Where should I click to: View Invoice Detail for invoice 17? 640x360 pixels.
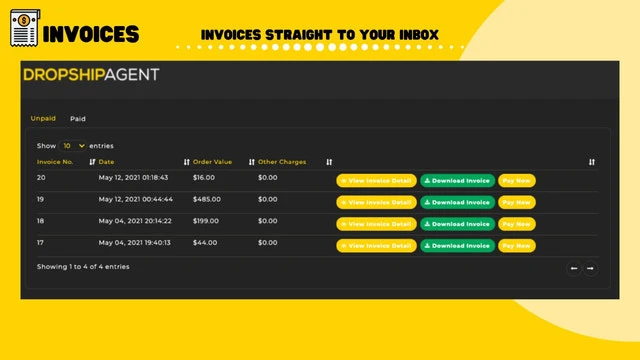tap(376, 246)
